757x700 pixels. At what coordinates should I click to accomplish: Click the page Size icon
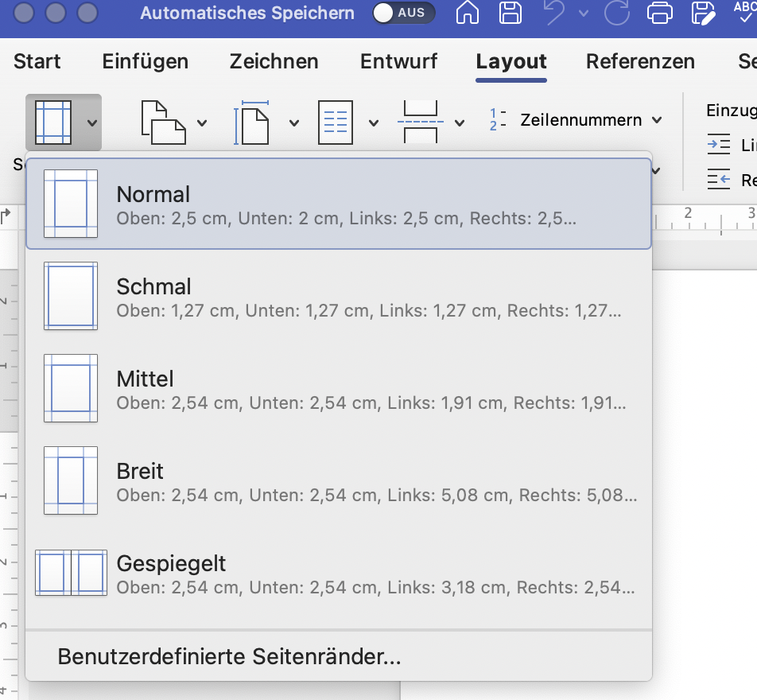(x=252, y=122)
